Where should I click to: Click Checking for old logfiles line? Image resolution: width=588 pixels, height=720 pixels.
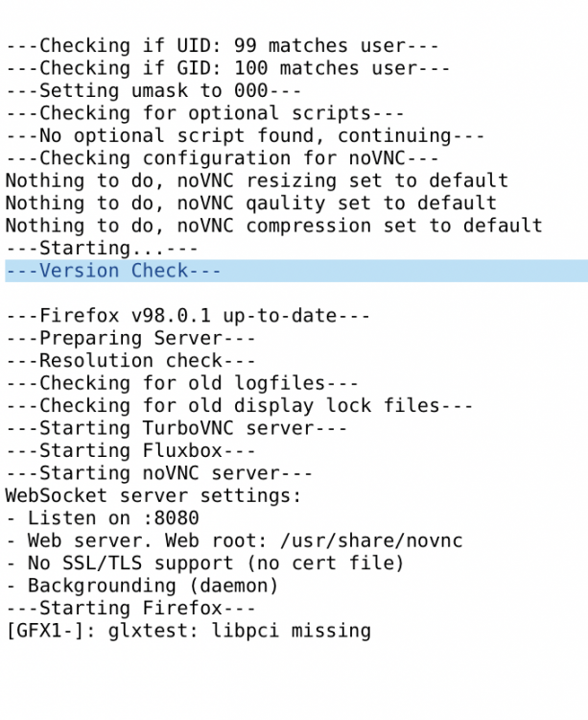click(181, 383)
